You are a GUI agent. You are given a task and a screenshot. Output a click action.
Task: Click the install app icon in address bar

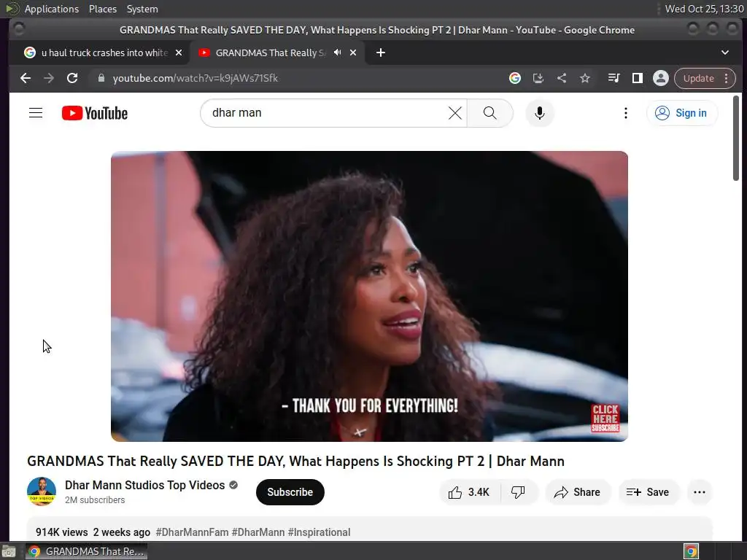538,78
